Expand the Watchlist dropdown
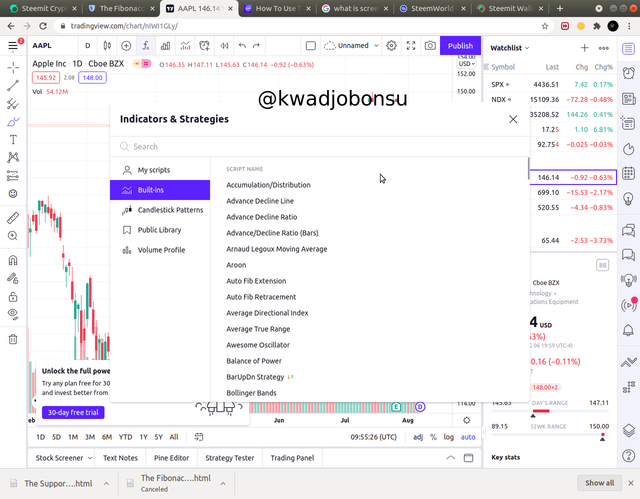 510,48
